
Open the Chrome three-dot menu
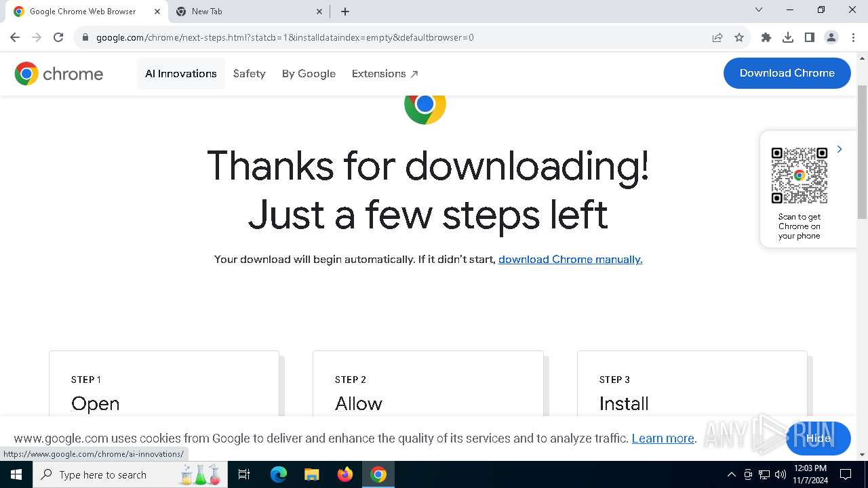[852, 37]
